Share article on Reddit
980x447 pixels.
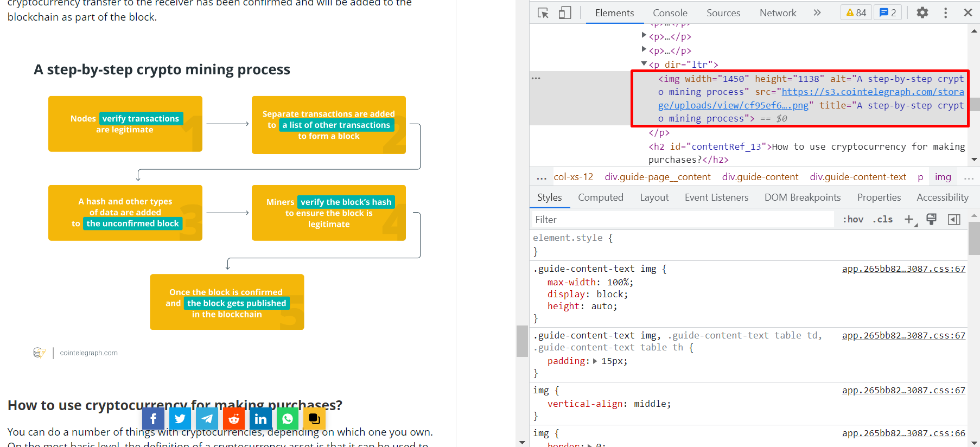[234, 419]
